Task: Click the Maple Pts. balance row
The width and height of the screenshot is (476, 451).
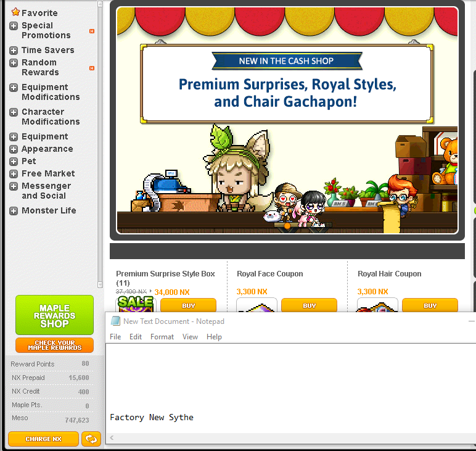Action: click(x=50, y=405)
